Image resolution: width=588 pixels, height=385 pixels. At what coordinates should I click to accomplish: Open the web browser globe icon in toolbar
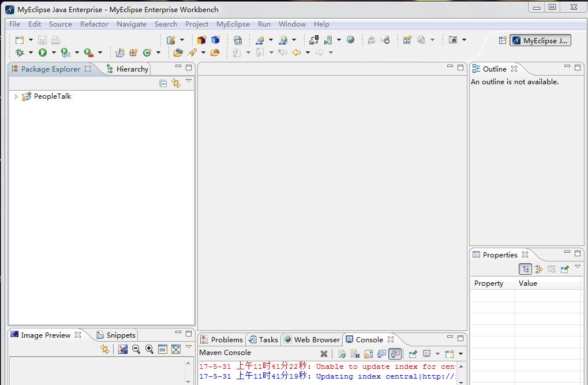pos(350,40)
